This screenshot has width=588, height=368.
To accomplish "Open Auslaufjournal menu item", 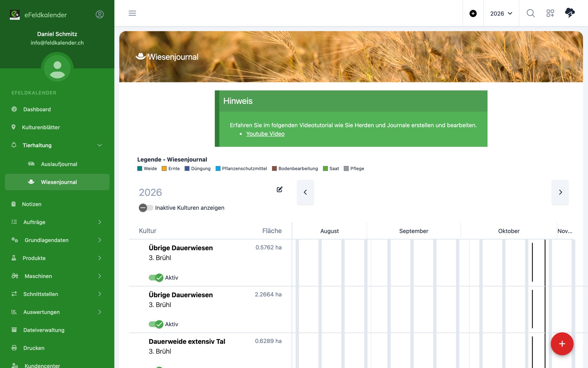I will 57,164.
